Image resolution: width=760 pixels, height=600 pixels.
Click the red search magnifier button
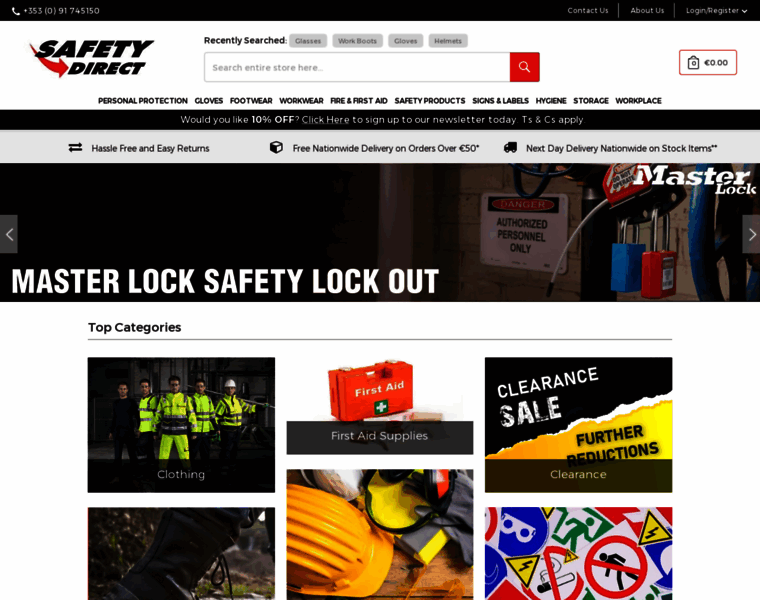pyautogui.click(x=524, y=67)
